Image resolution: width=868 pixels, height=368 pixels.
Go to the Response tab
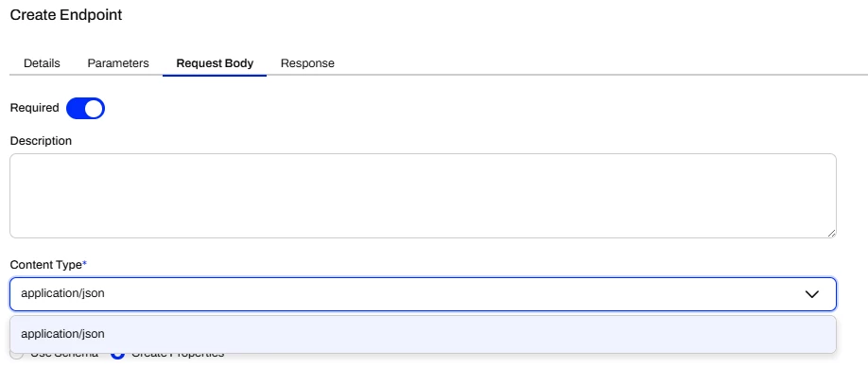[307, 63]
